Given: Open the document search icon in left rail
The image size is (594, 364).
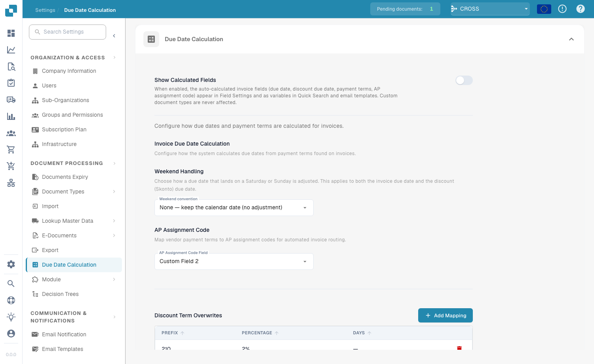Looking at the screenshot, I should coord(11,66).
